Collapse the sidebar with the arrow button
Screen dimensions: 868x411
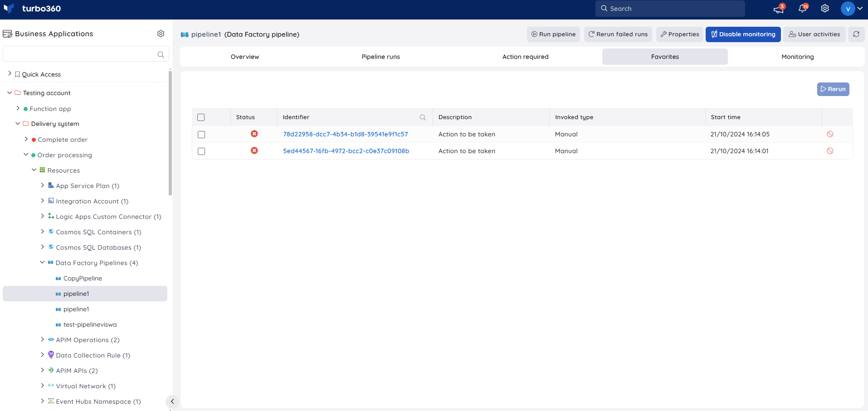172,401
